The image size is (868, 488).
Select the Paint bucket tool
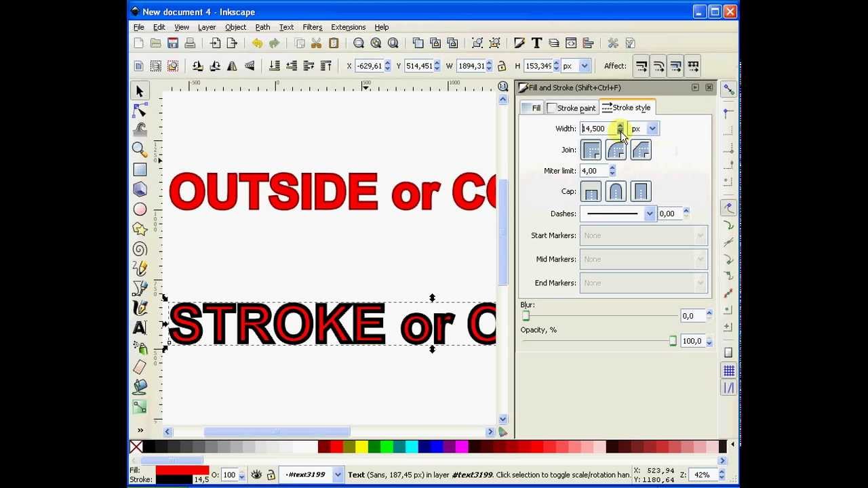(x=140, y=387)
